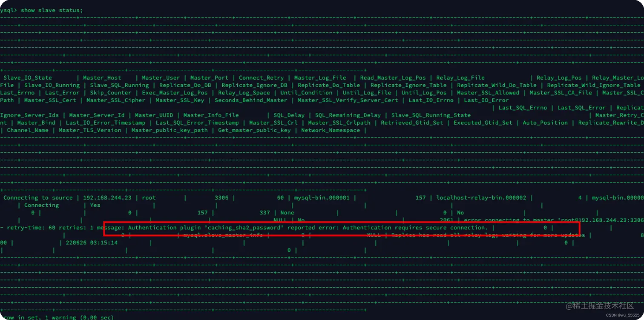Select the Exec_Master_Log_Pos column header
The image size is (644, 320).
[x=175, y=93]
